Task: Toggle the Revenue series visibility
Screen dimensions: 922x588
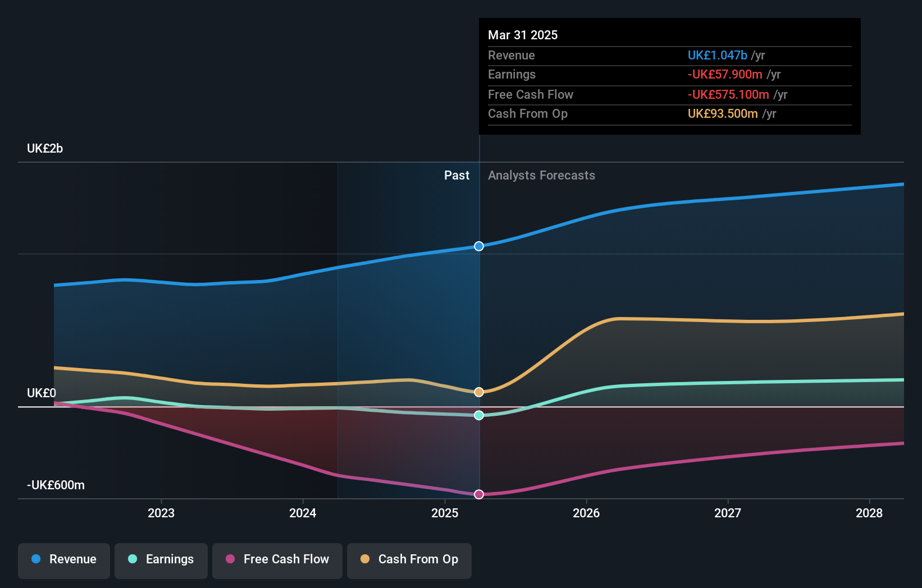Action: pyautogui.click(x=63, y=561)
